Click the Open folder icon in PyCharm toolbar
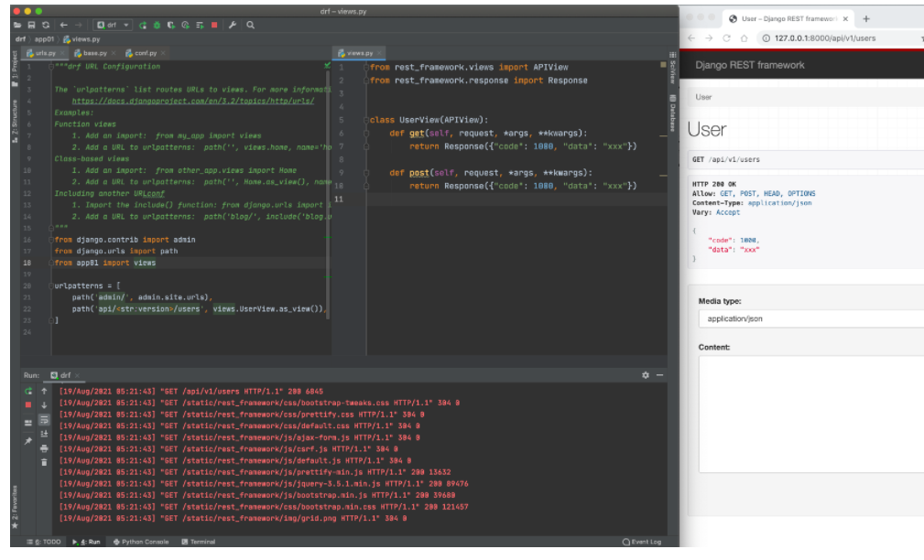This screenshot has height=560, width=924. click(17, 26)
